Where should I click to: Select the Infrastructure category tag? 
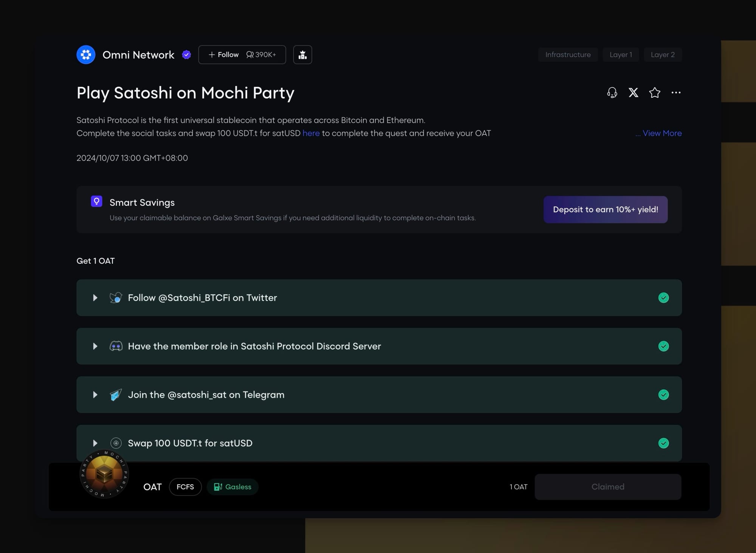coord(568,55)
